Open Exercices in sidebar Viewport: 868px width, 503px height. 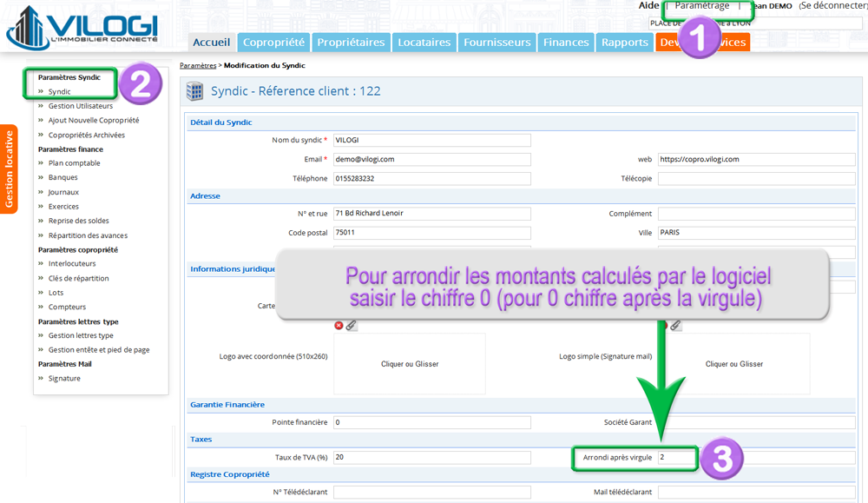[x=63, y=207]
